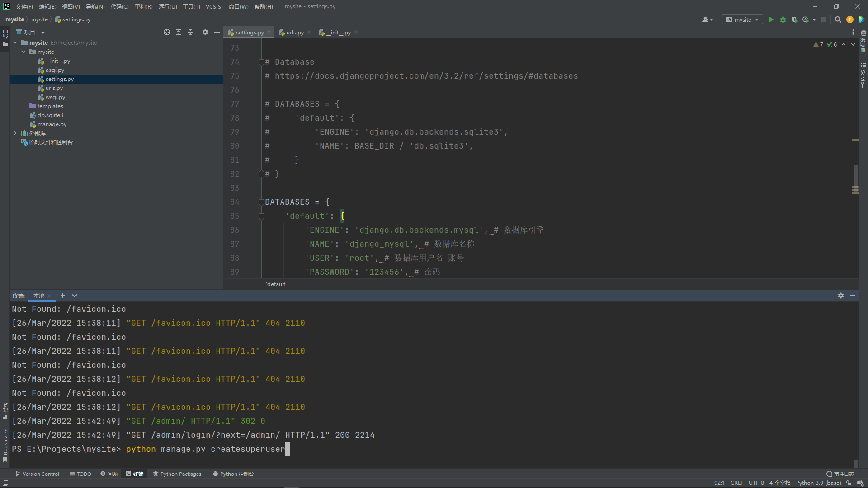Click the editor vertical scrollbar
This screenshot has height=488, width=868.
click(x=855, y=180)
